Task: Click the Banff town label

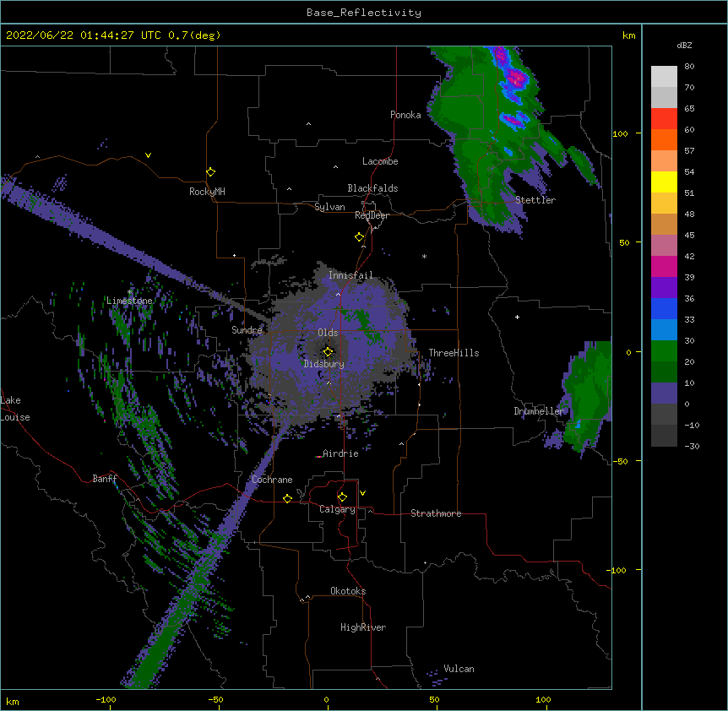Action: pos(105,479)
